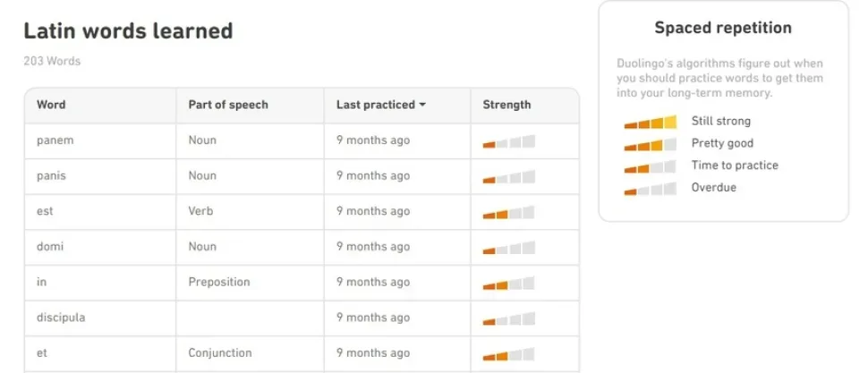868x373 pixels.
Task: Toggle sort arrow next to Last practiced
Action: pyautogui.click(x=422, y=106)
